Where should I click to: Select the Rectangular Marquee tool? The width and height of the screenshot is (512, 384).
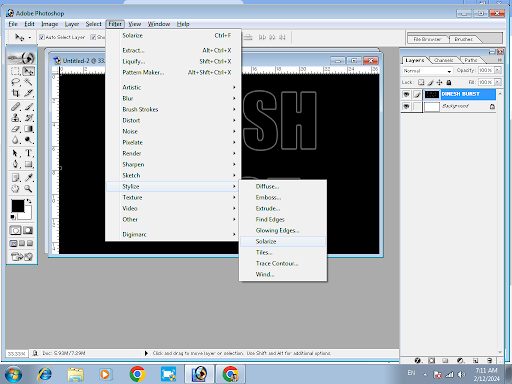[x=15, y=71]
